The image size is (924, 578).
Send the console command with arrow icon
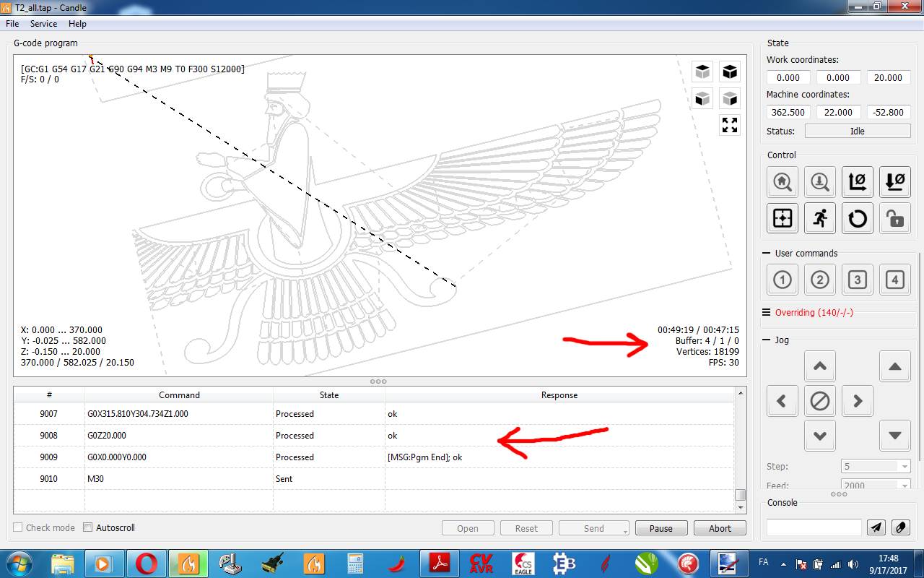(x=876, y=527)
